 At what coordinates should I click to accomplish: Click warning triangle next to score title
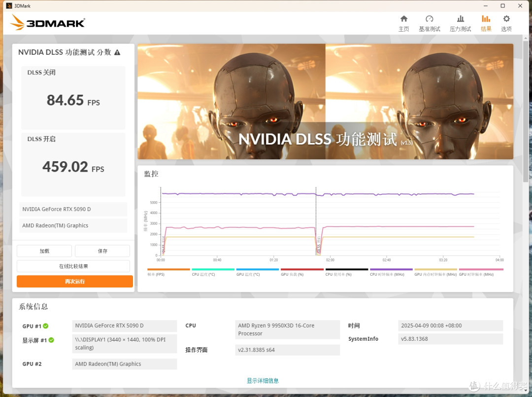pyautogui.click(x=117, y=52)
